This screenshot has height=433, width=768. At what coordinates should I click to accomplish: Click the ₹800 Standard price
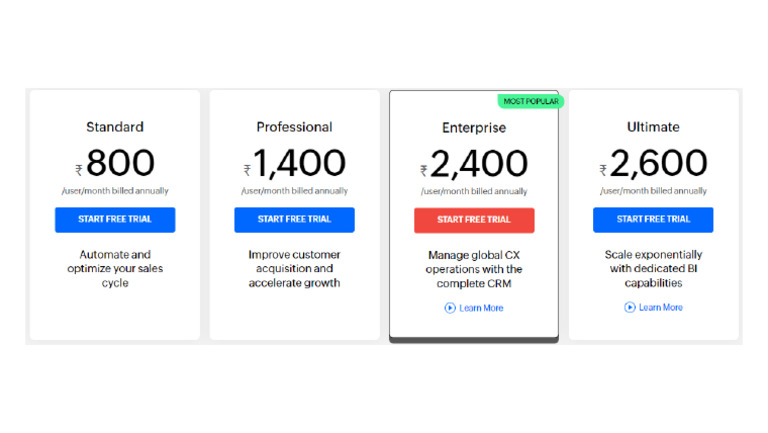pos(115,163)
